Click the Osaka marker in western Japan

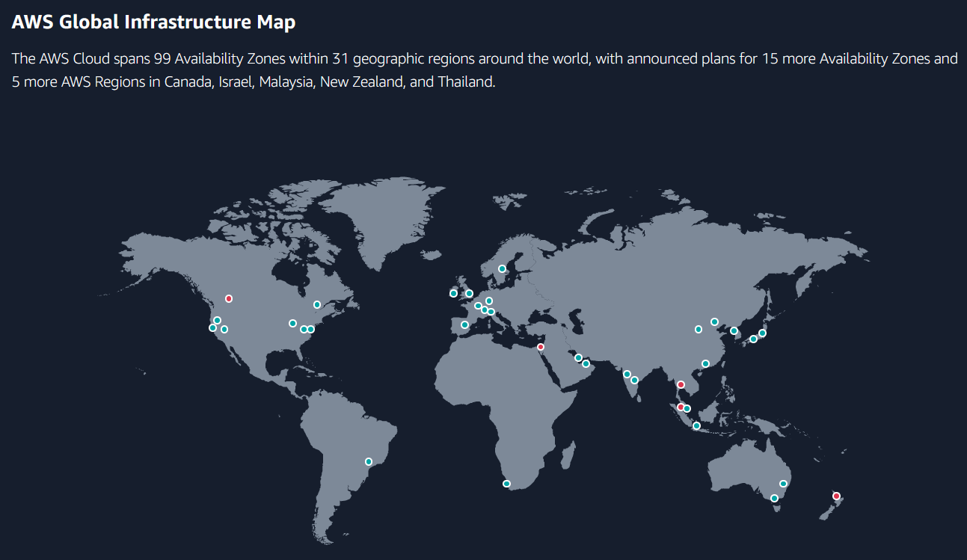[x=753, y=339]
